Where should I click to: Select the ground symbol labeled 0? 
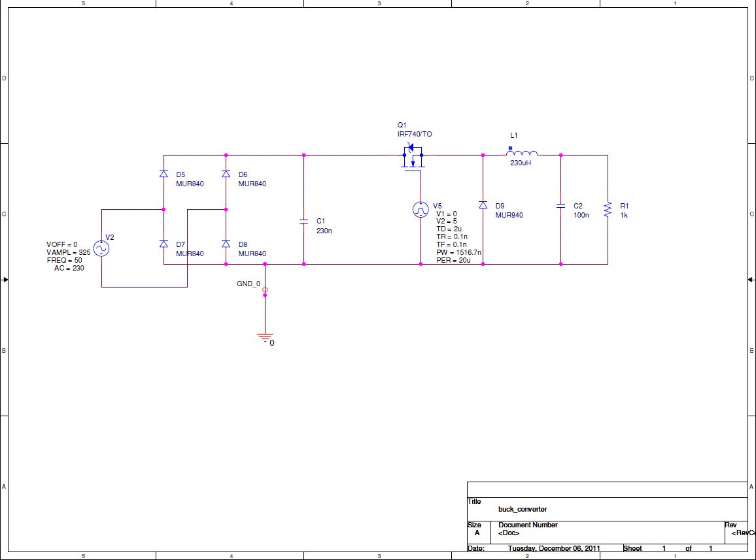coord(265,337)
